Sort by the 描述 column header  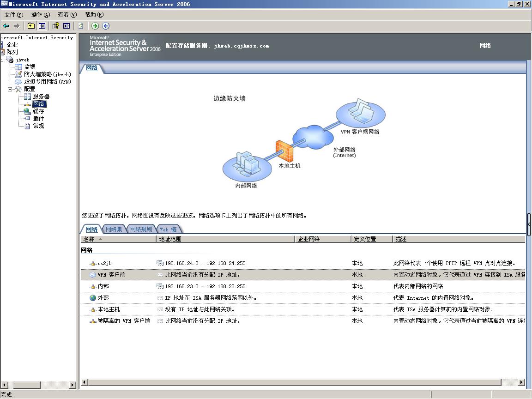click(x=459, y=239)
